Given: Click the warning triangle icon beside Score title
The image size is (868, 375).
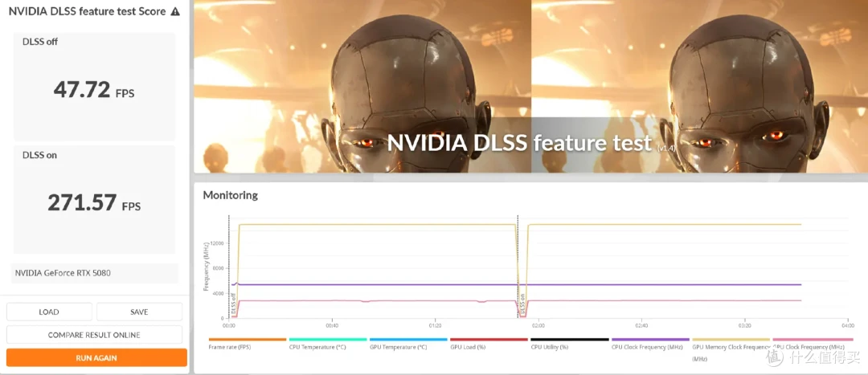Looking at the screenshot, I should 175,11.
